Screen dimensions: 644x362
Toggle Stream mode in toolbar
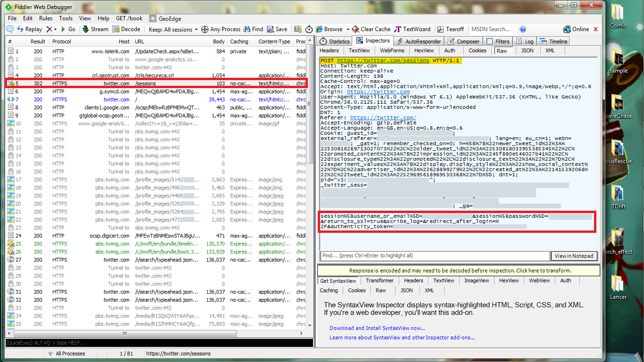95,29
